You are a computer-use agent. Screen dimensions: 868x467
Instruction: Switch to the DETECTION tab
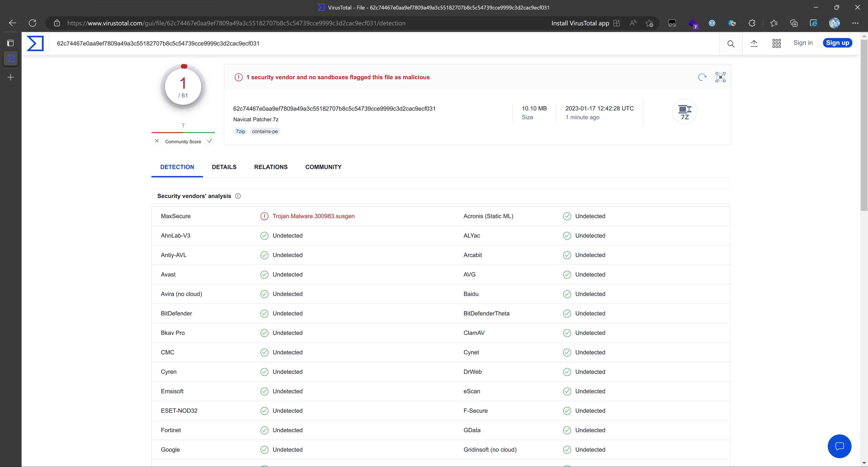tap(177, 167)
